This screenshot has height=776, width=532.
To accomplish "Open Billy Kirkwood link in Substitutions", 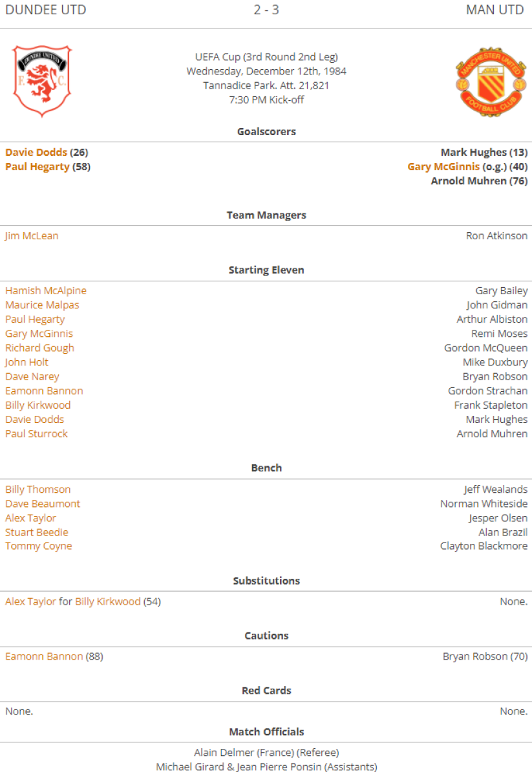I will 108,601.
